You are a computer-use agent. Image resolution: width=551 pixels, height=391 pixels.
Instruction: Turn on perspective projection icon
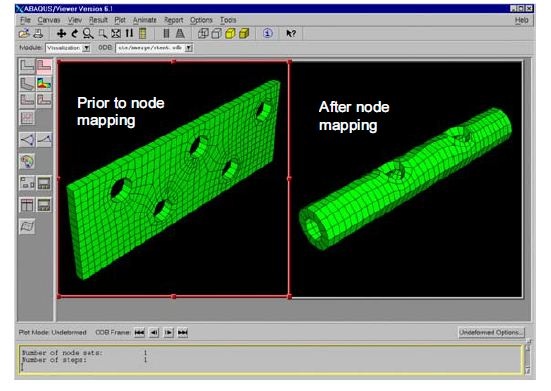pos(180,33)
